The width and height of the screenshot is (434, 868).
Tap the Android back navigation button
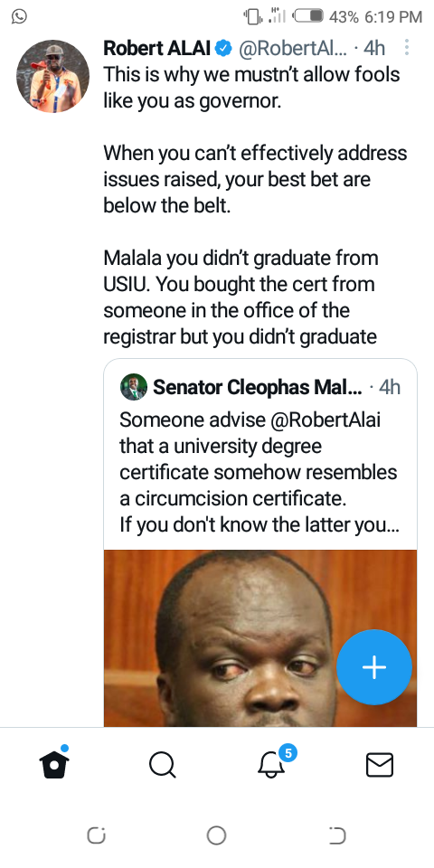click(x=337, y=835)
